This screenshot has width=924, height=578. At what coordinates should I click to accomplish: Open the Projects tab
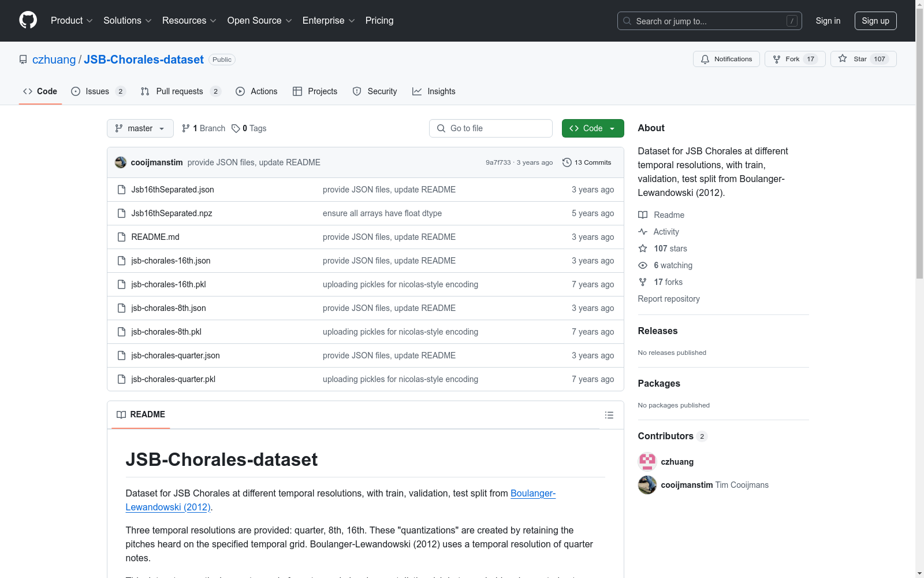[x=315, y=91]
